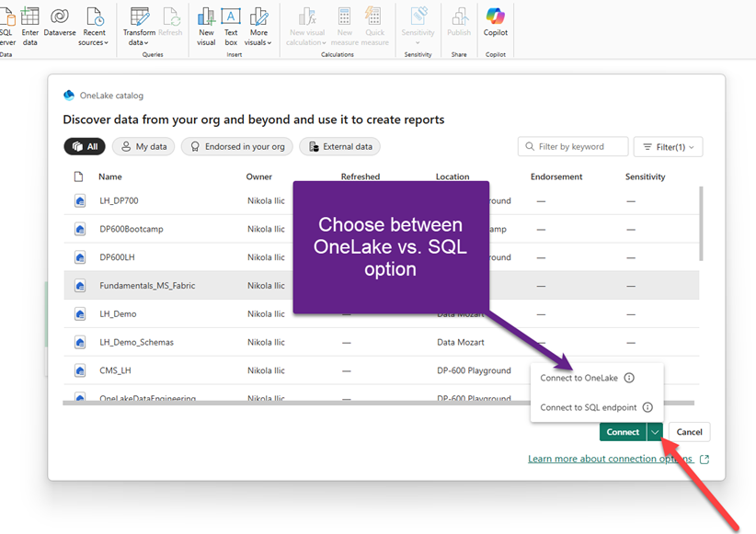Choose Connect to SQL endpoint option
The width and height of the screenshot is (756, 534).
589,408
